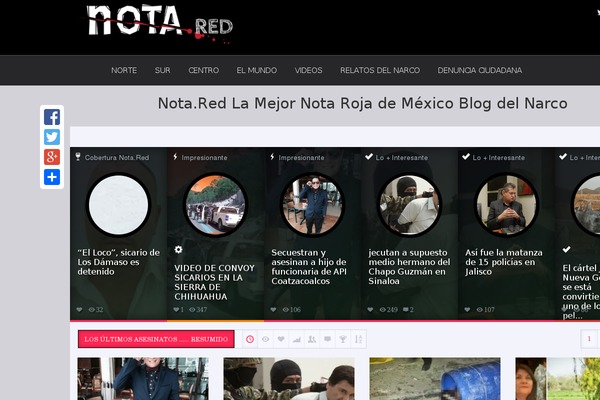Viewport: 600px width, 400px height.
Task: Open '"El Loco", sicario de Los Dámaso' article
Action: coord(119,262)
